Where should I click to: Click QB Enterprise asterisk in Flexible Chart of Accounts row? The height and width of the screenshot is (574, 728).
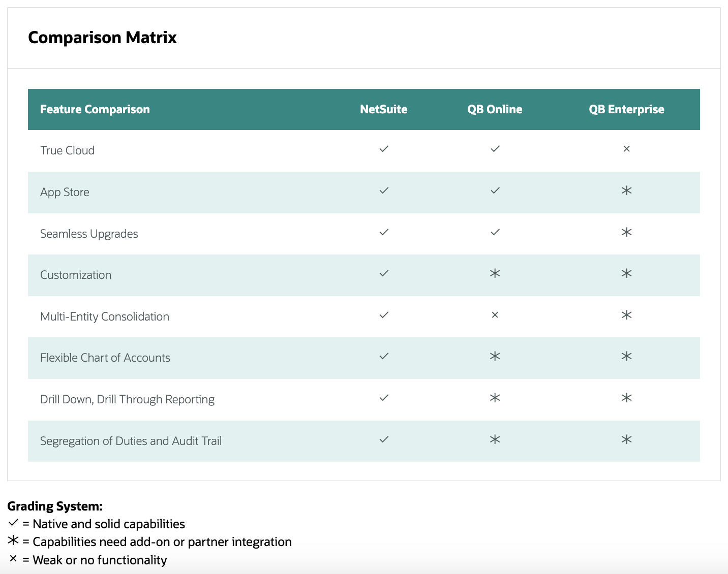tap(626, 356)
